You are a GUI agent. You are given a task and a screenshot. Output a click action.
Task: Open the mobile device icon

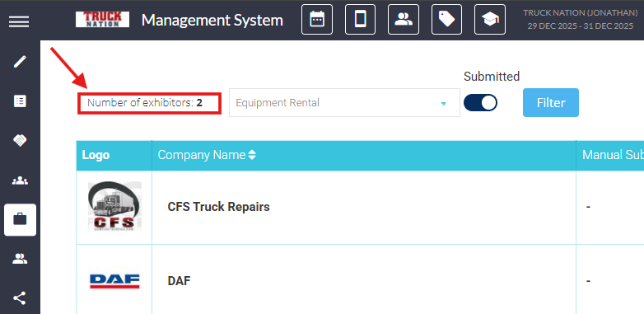[x=360, y=19]
